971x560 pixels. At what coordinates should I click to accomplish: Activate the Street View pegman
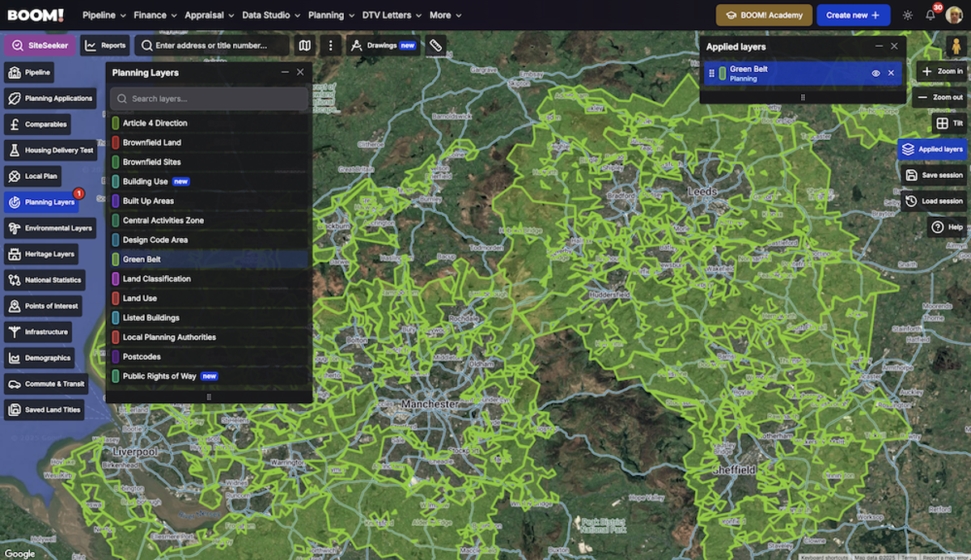coord(956,46)
